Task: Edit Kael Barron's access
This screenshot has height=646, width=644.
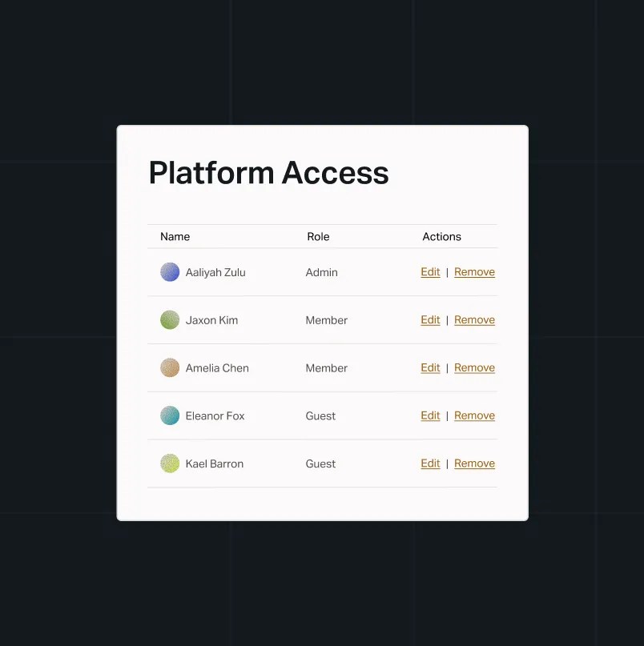Action: pos(430,463)
